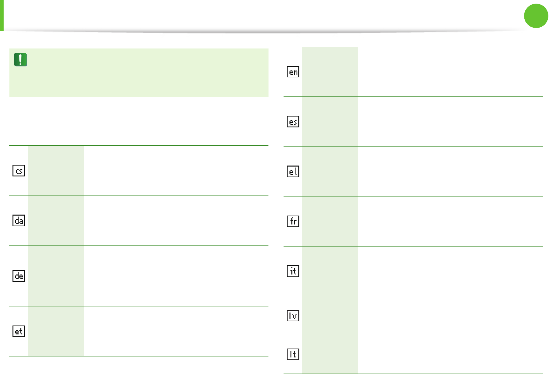Click the 'el' Greek language icon
The height and width of the screenshot is (392, 552).
[x=293, y=171]
